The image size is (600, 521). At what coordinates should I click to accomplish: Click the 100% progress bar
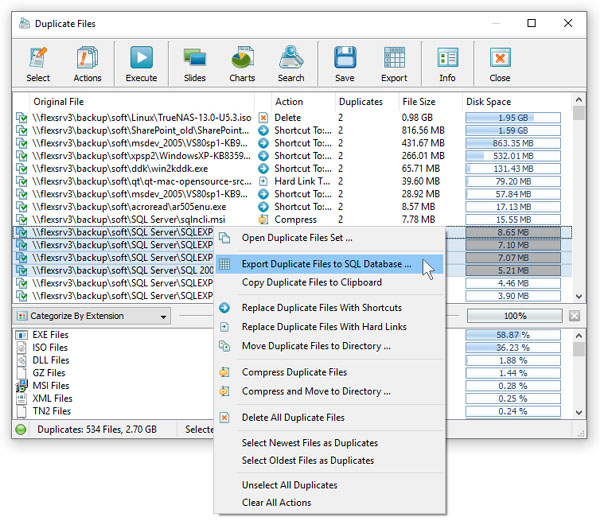(515, 316)
